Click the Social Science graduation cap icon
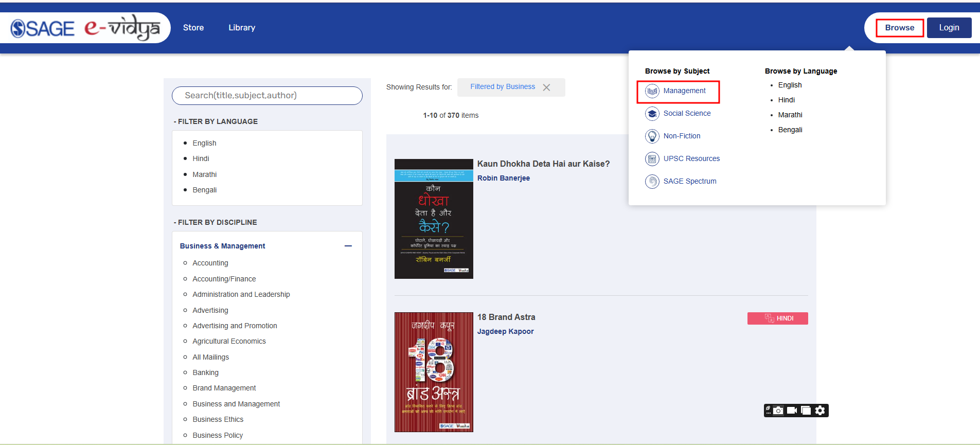This screenshot has height=445, width=980. click(652, 114)
